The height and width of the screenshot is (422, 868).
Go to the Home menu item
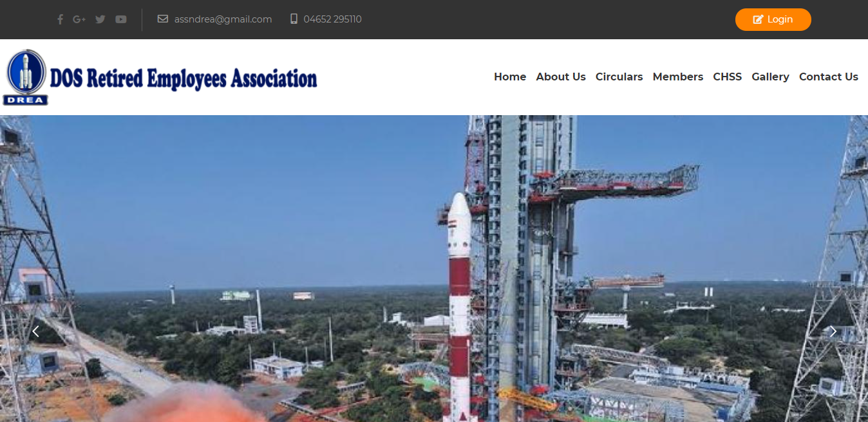510,77
